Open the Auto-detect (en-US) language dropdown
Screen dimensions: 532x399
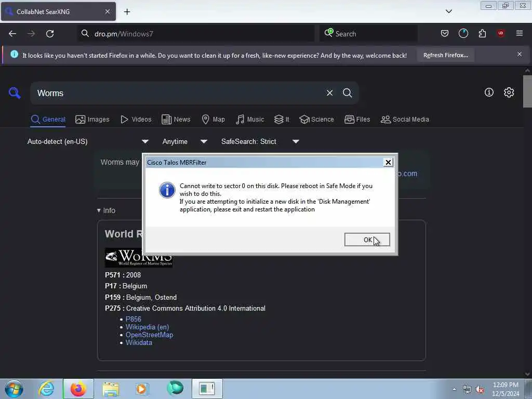click(87, 141)
